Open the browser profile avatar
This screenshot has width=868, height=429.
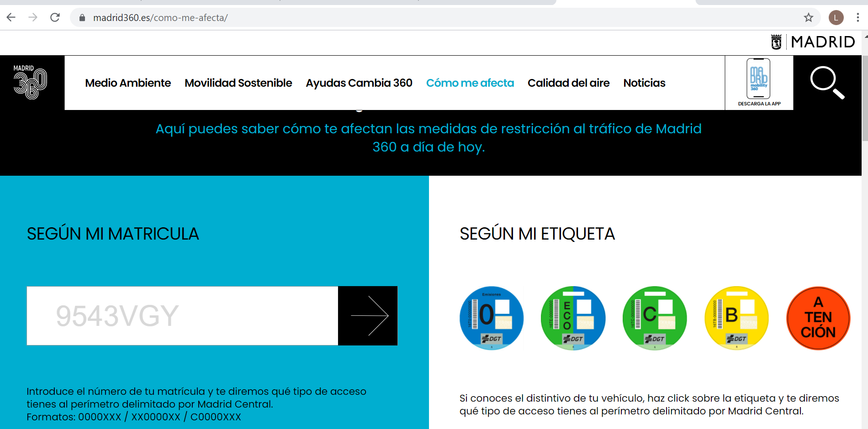point(836,17)
